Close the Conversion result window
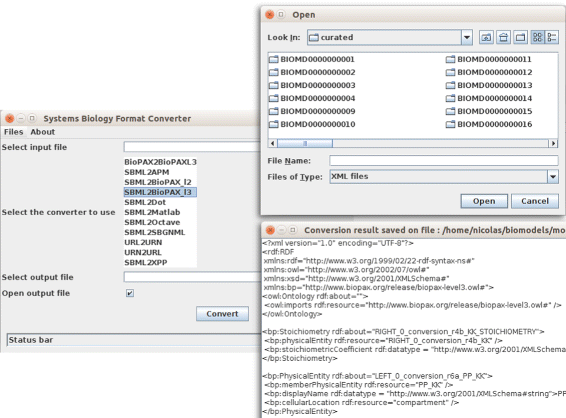This screenshot has height=418, width=566. coord(270,230)
